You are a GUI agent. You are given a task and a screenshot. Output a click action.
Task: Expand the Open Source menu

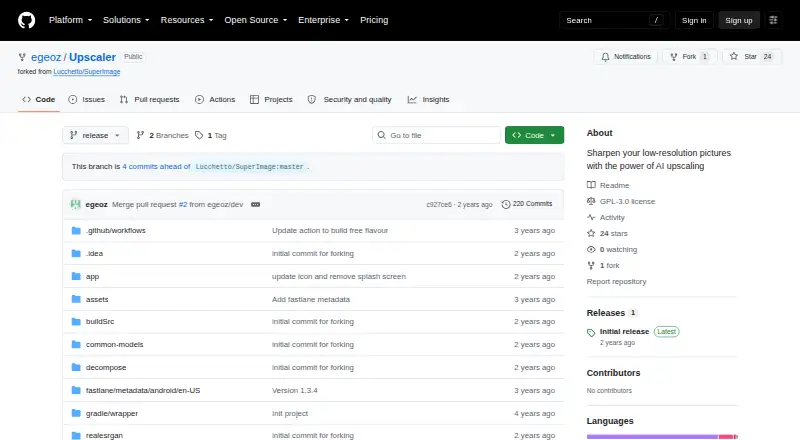click(256, 20)
